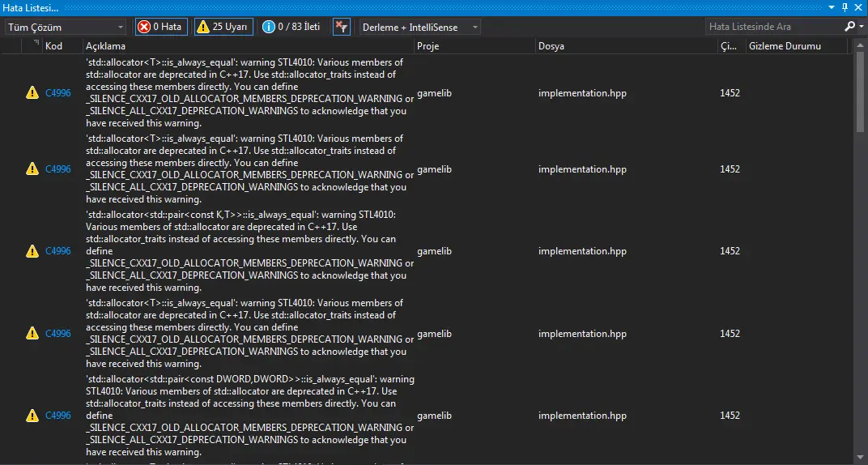Click line 1452 in std::pair<const K,T> row

tap(730, 251)
